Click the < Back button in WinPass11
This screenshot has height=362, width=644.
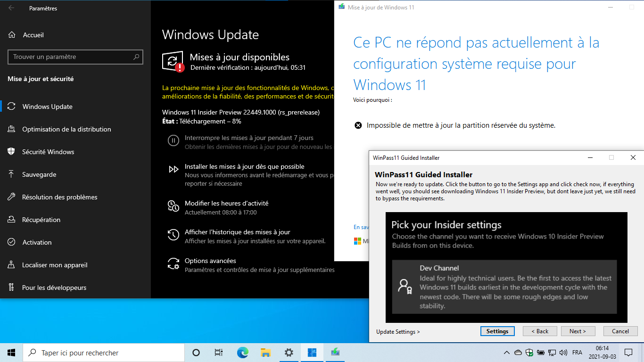(540, 331)
